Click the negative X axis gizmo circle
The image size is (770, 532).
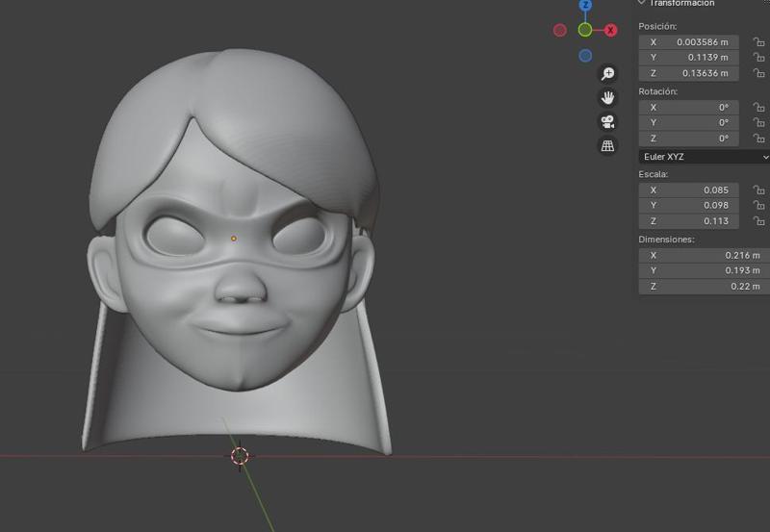(x=560, y=31)
